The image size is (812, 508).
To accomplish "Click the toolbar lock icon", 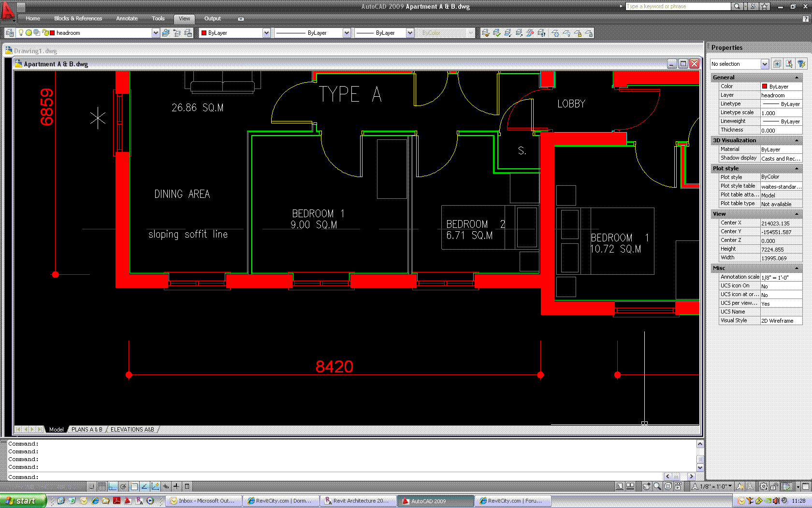I will click(x=774, y=486).
